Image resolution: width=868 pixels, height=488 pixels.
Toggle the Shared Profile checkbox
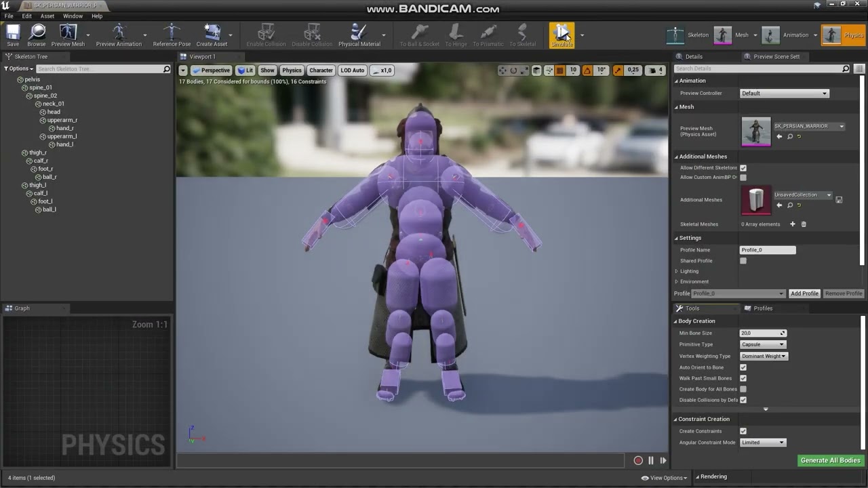(743, 261)
